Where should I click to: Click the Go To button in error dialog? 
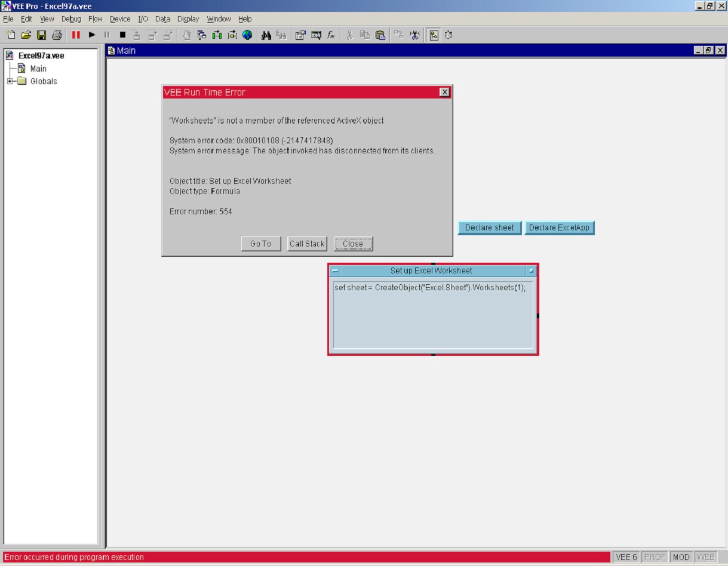tap(260, 244)
